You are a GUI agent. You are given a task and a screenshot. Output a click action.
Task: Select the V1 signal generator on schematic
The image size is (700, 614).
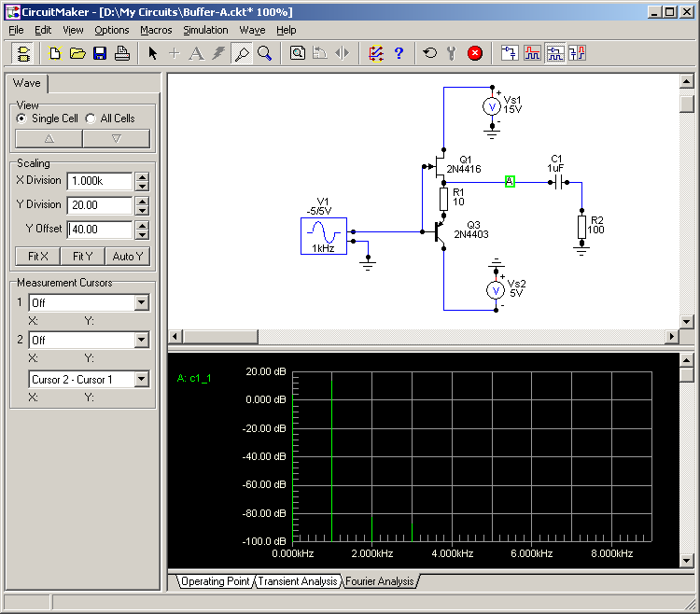(324, 236)
